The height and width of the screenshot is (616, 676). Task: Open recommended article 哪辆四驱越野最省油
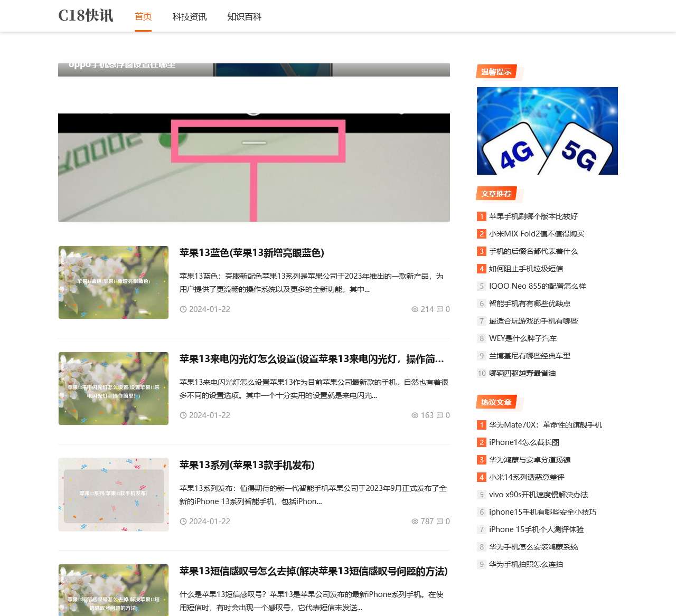[x=522, y=373]
